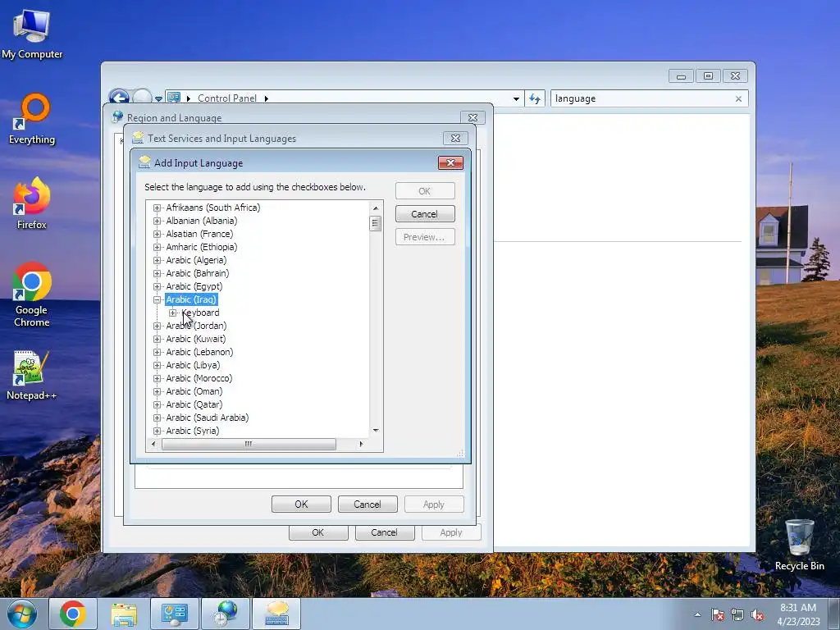Select Arabic (Algeria) language entry
Image resolution: width=840 pixels, height=630 pixels.
click(x=196, y=260)
